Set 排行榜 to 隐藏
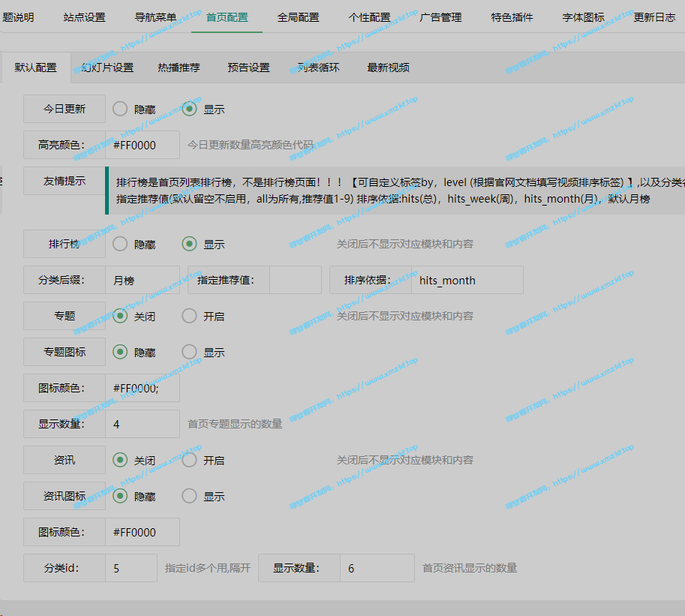Viewport: 685px width, 616px height. pos(120,244)
